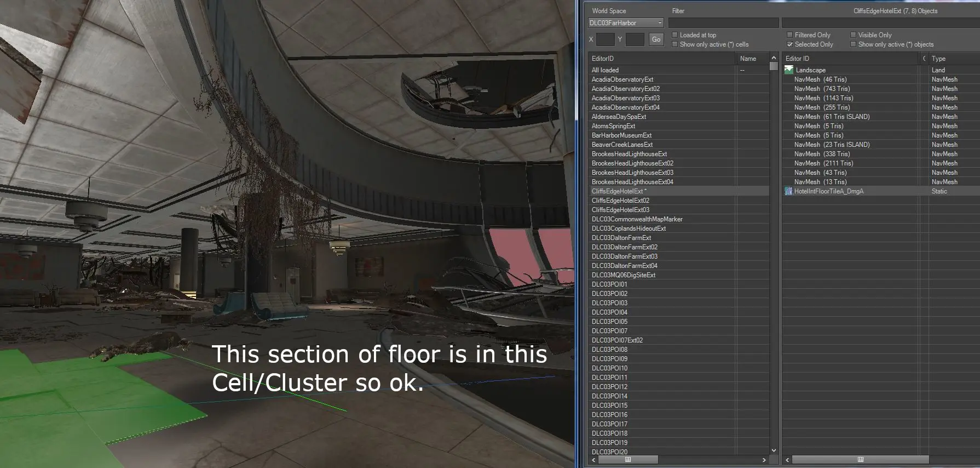Click the cell list scroll down arrow
This screenshot has height=468, width=980.
coord(774,450)
